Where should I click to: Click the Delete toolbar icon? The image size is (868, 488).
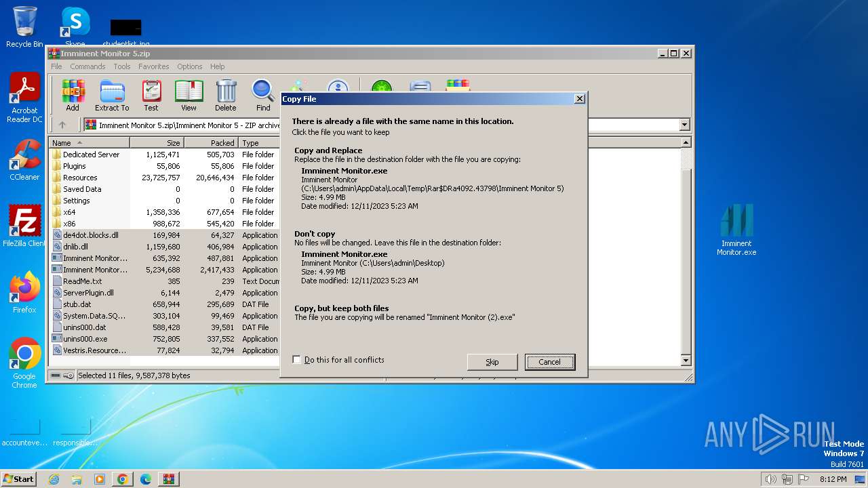click(x=226, y=95)
